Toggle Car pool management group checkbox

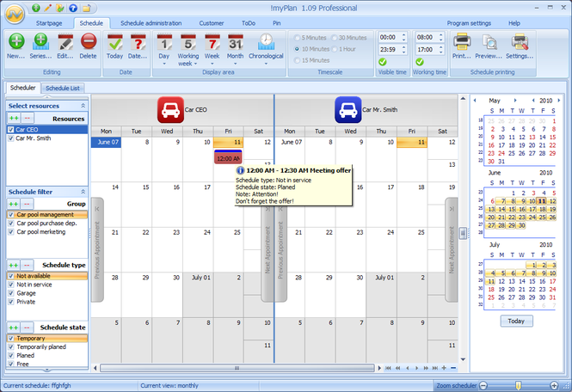click(11, 214)
